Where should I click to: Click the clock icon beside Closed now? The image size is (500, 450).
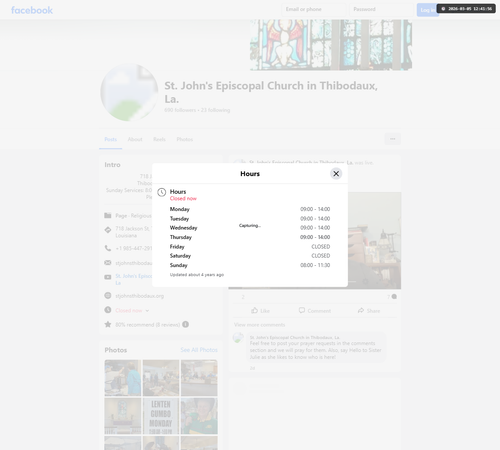pos(108,310)
